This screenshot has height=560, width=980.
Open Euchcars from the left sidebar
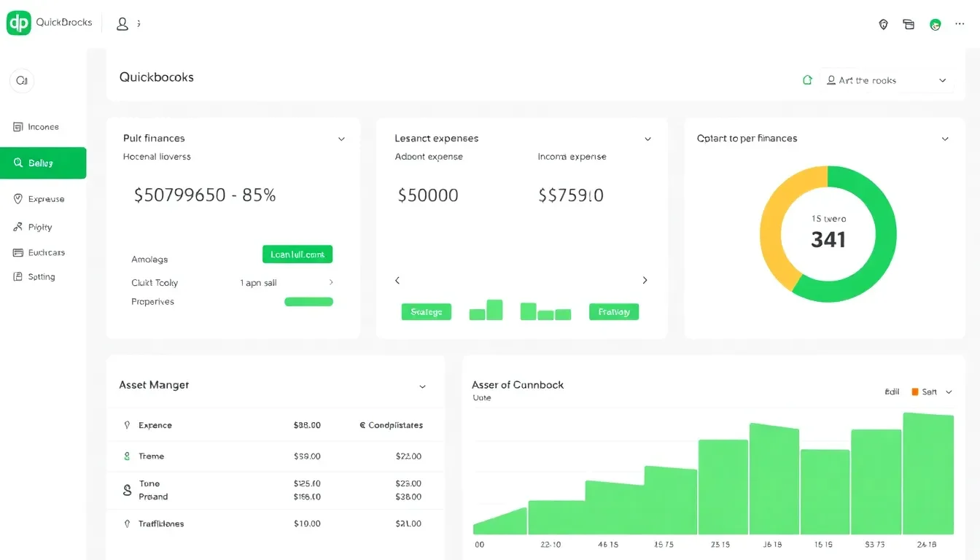tap(43, 252)
